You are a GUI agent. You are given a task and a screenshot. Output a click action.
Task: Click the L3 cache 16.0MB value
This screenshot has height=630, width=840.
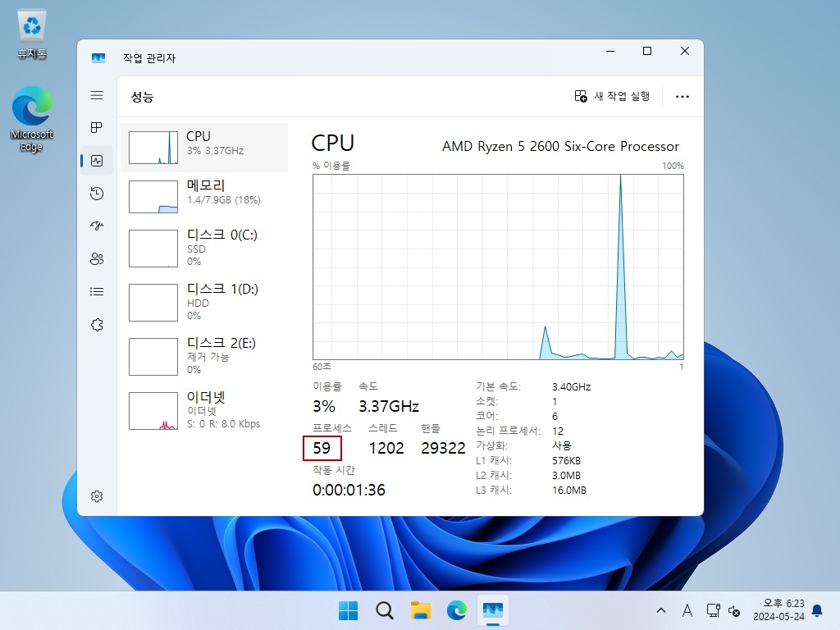tap(569, 491)
